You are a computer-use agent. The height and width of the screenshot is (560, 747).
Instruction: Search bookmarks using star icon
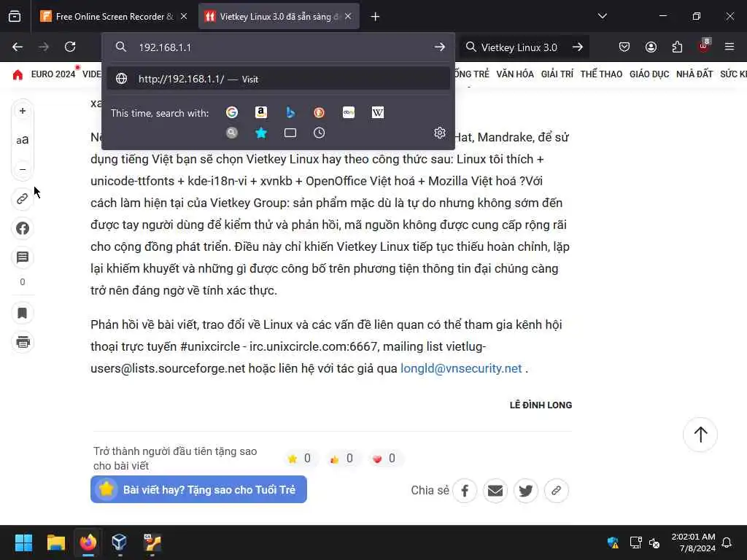pos(260,133)
